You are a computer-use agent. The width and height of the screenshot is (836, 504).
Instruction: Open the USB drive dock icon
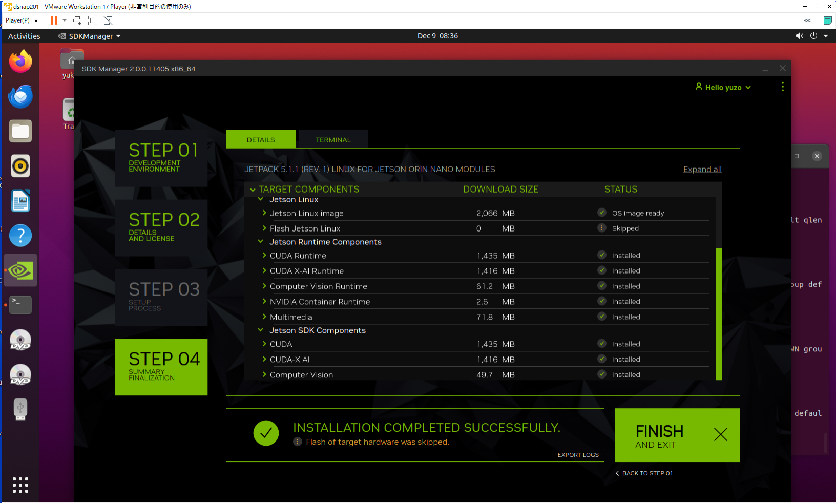pos(20,410)
